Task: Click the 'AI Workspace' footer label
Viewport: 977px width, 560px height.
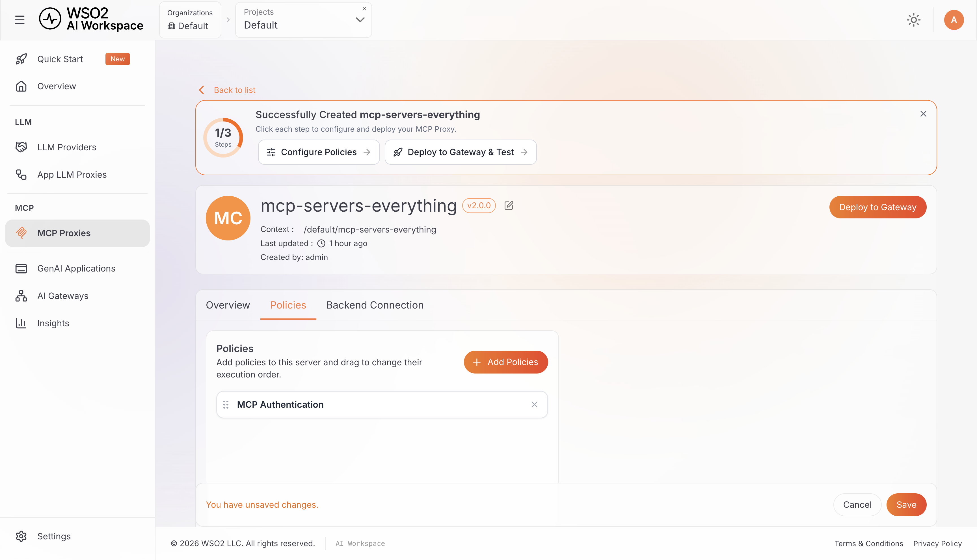Action: click(x=360, y=543)
